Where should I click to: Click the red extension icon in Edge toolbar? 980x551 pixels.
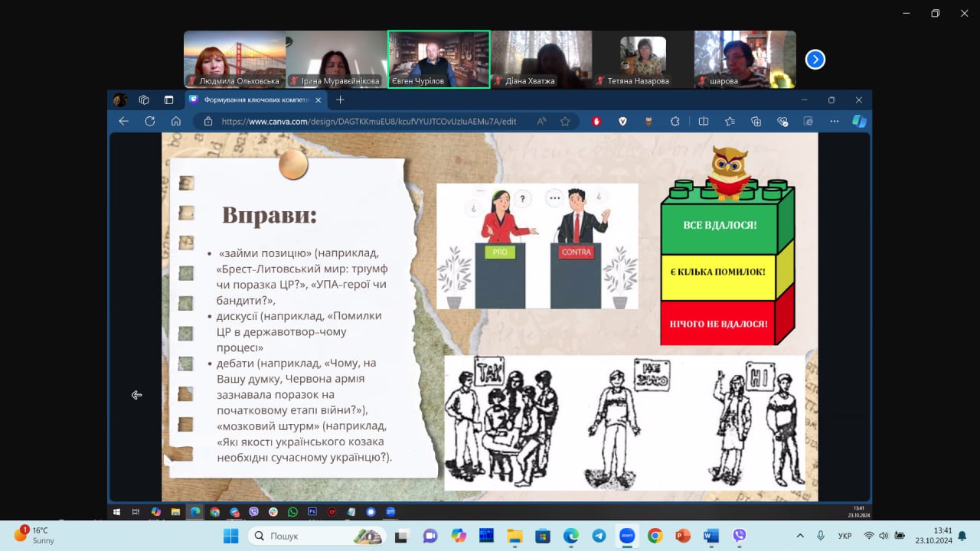597,121
